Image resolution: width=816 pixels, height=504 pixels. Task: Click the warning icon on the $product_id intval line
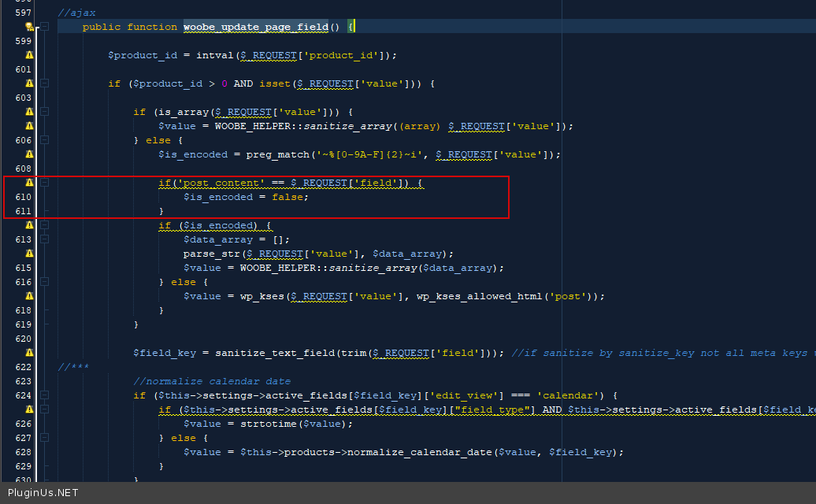click(x=29, y=55)
